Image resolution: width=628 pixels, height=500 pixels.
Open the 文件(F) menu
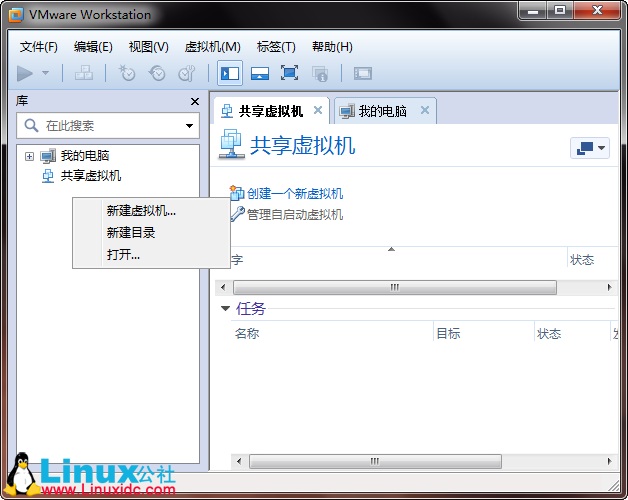tap(39, 47)
